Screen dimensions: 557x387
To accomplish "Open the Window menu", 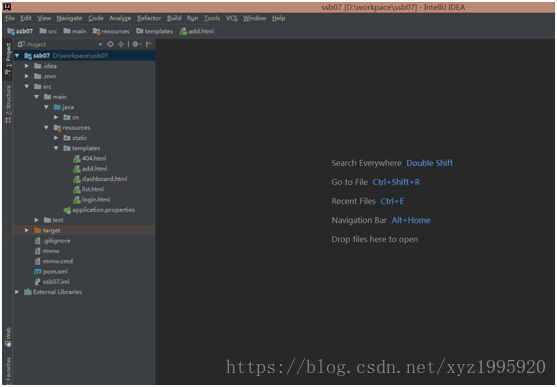I will click(x=255, y=18).
